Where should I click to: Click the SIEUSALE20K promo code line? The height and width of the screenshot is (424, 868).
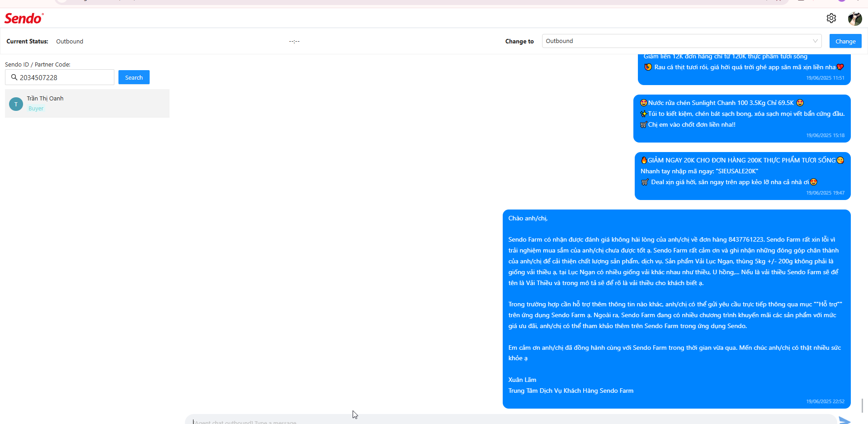click(x=699, y=171)
